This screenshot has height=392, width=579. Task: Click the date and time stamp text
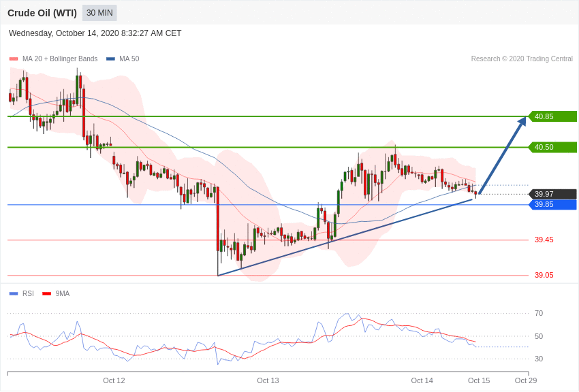95,33
